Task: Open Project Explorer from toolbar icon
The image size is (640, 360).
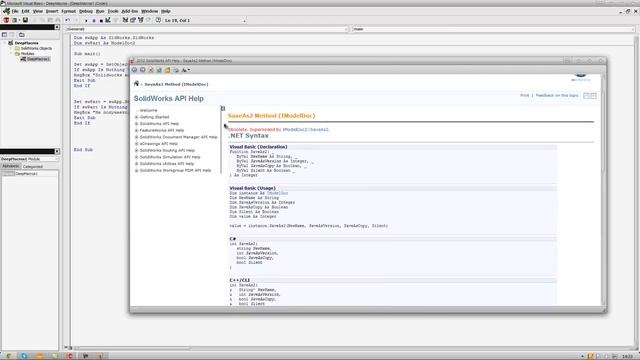Action: (x=125, y=20)
